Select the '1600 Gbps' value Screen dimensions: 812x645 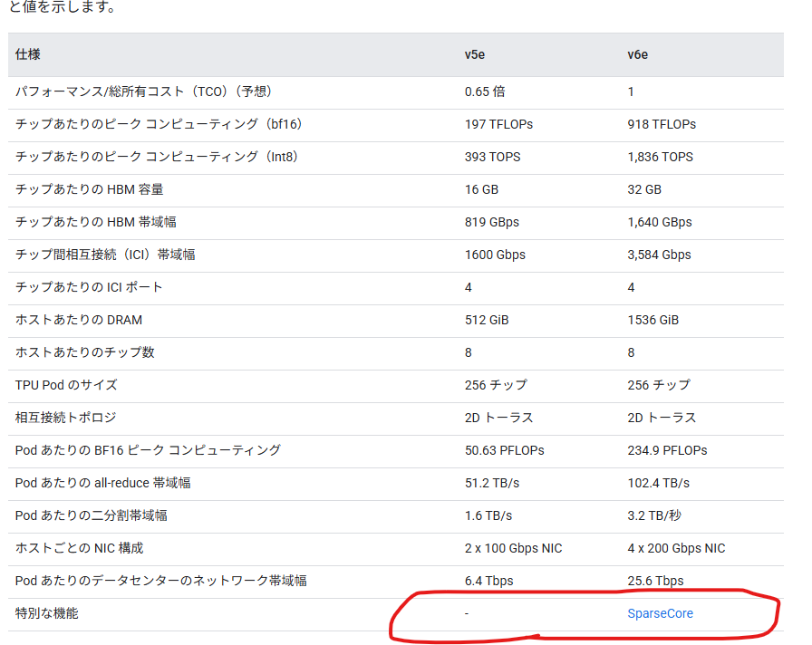click(x=495, y=255)
